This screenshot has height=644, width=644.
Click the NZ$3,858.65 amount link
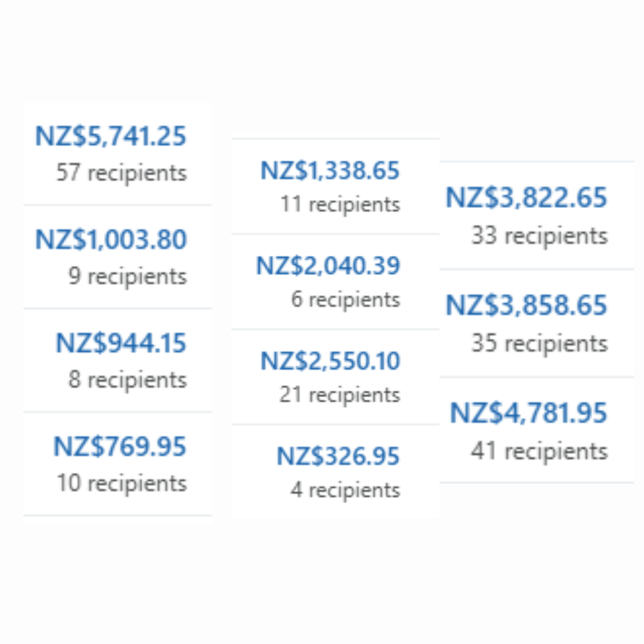527,305
